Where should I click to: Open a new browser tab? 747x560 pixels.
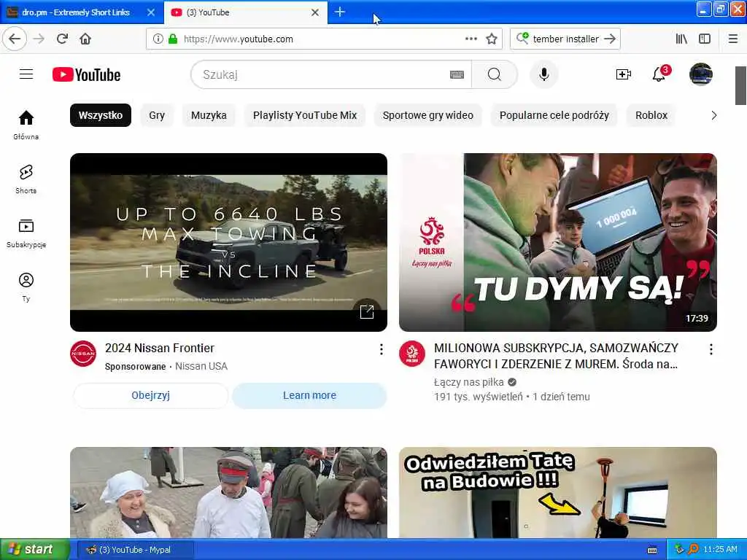(340, 12)
